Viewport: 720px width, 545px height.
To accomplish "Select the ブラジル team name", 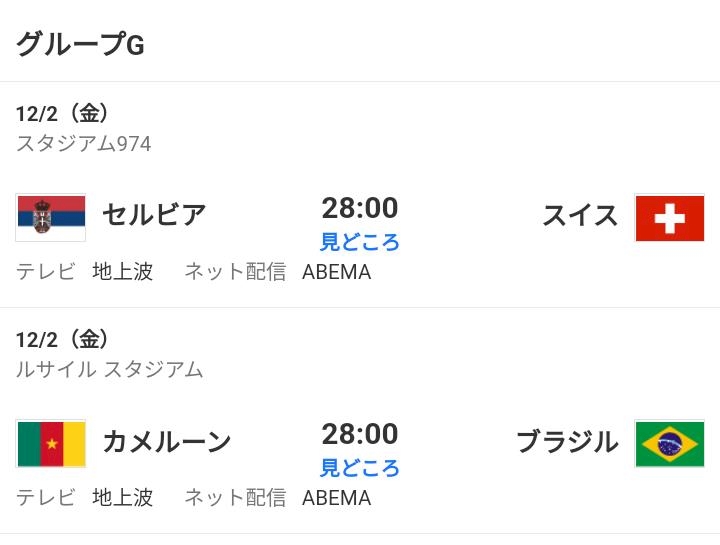I will [567, 441].
